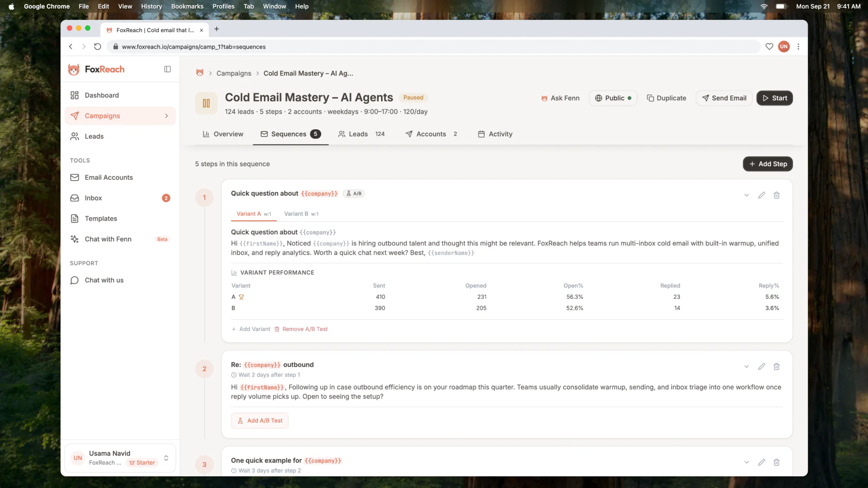868x488 pixels.
Task: Click the trophy icon beside variant A
Action: pyautogui.click(x=241, y=297)
